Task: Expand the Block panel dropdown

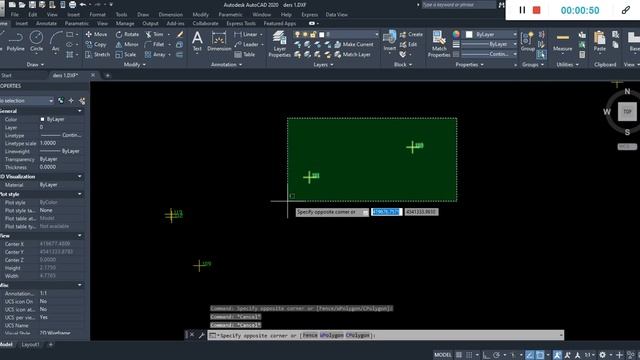Action: coord(403,64)
